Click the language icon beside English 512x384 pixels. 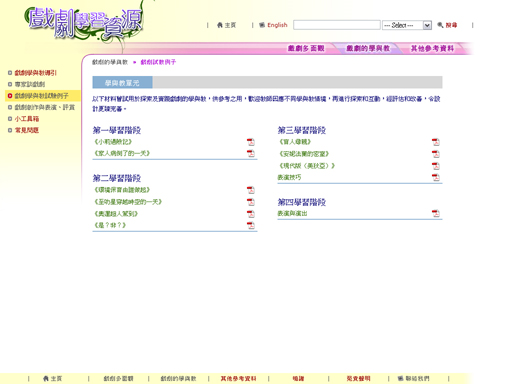click(262, 25)
